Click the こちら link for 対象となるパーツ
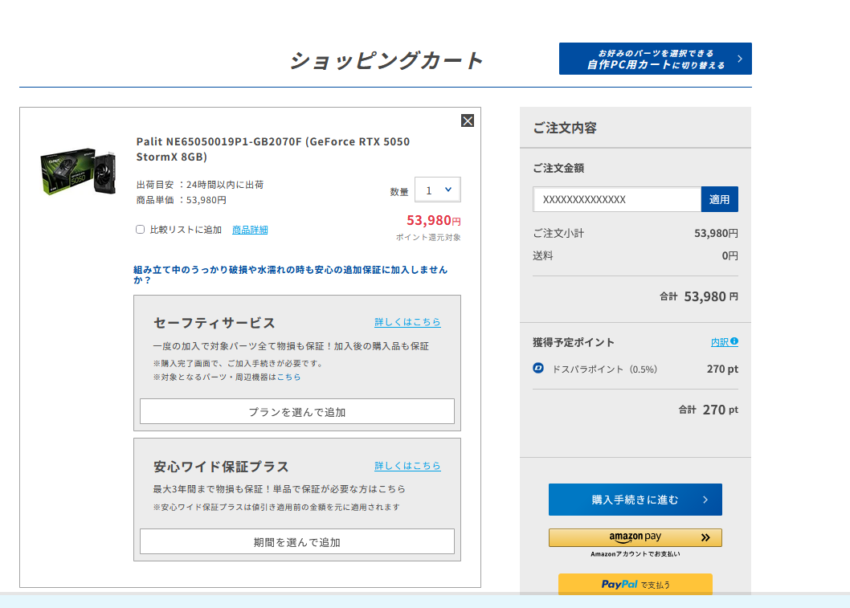Screen dimensions: 850x608 [288, 377]
